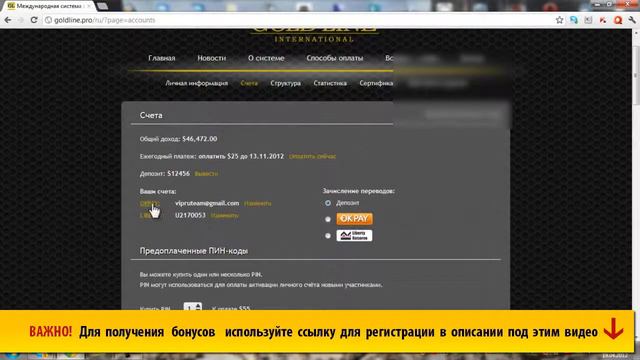Click Изменить link next to viprutеam email
Viewport: 640px width, 360px height.
click(258, 203)
